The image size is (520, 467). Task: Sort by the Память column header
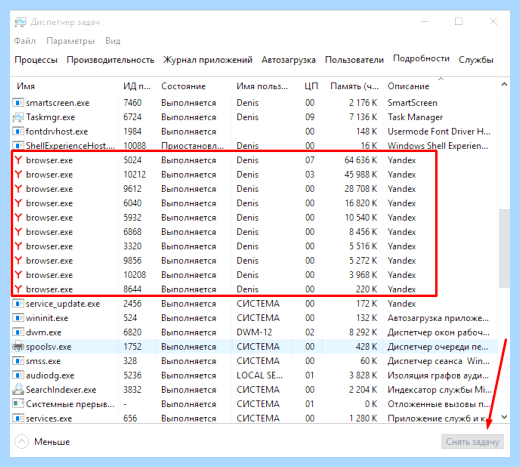coord(354,86)
